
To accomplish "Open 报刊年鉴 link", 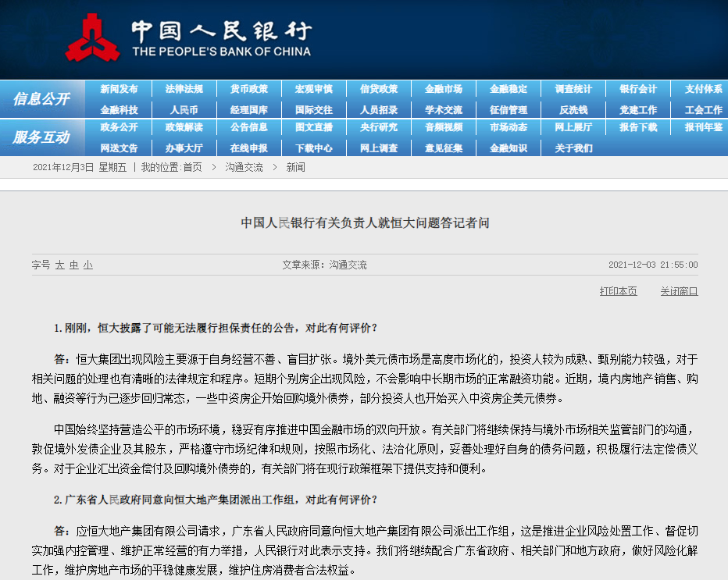I will point(703,127).
